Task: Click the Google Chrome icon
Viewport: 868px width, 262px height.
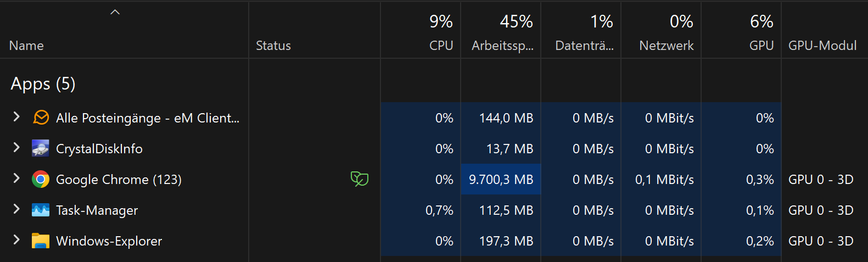Action: (x=41, y=179)
